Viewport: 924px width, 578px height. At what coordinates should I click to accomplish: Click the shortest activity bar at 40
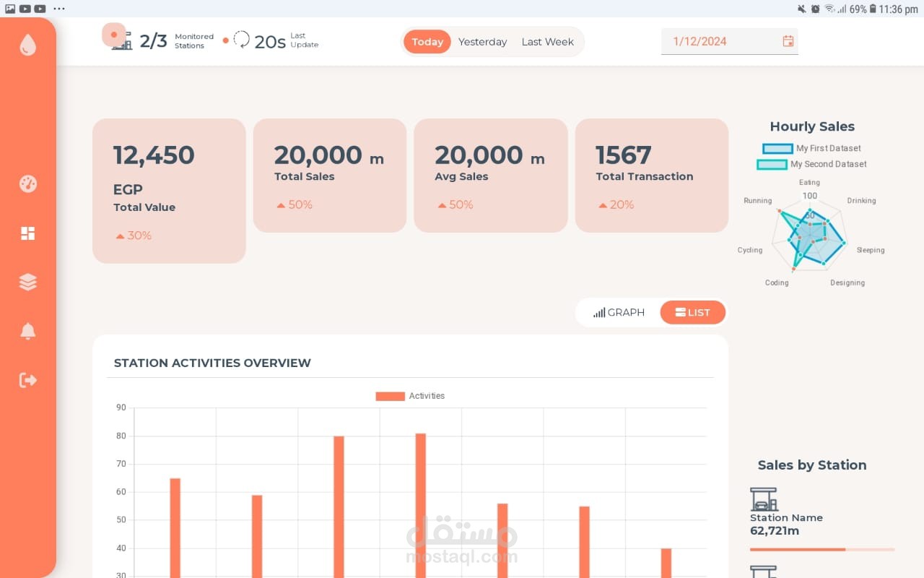[x=666, y=563]
